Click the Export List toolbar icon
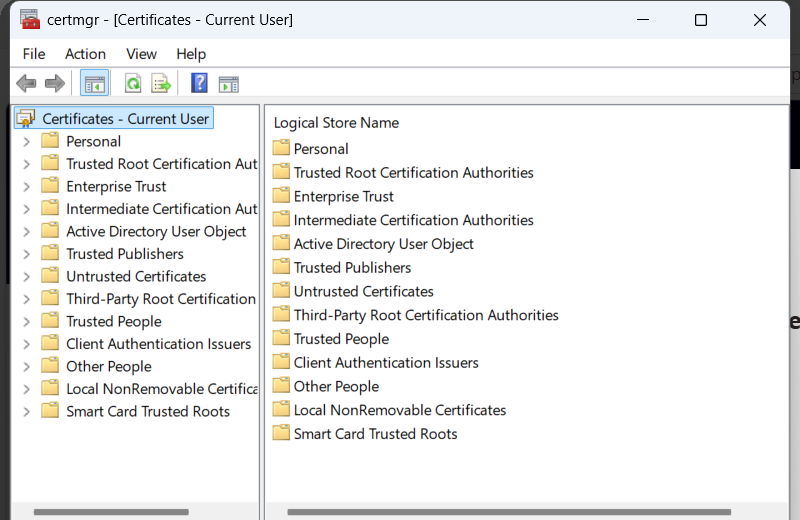This screenshot has width=800, height=520. click(161, 83)
